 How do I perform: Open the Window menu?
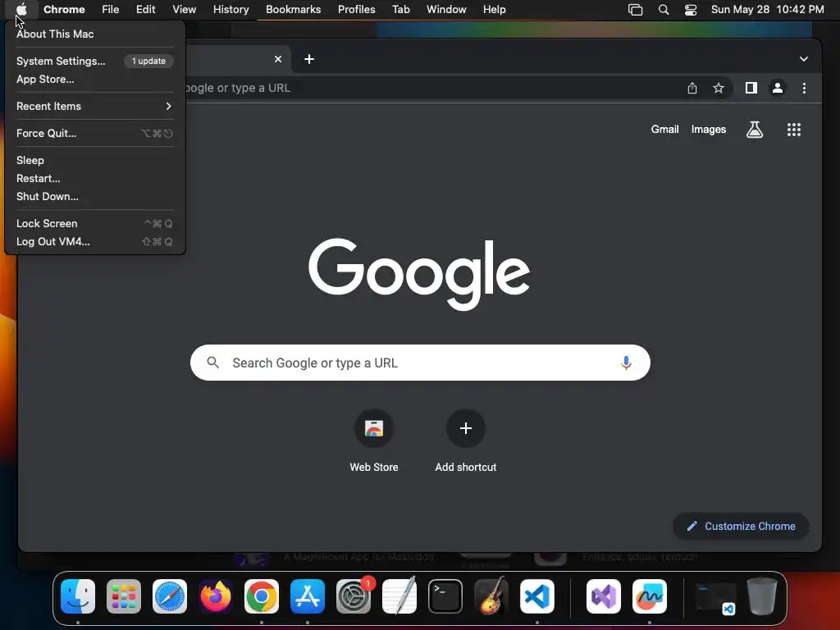(446, 9)
